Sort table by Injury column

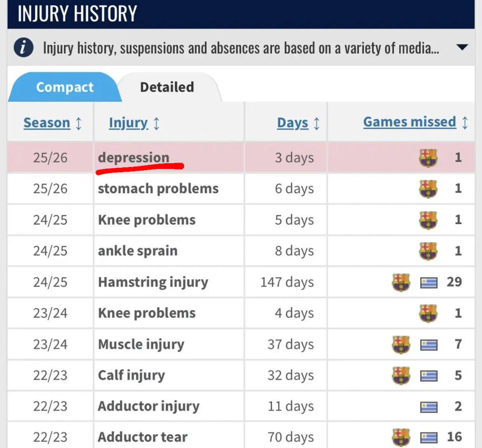pos(128,123)
